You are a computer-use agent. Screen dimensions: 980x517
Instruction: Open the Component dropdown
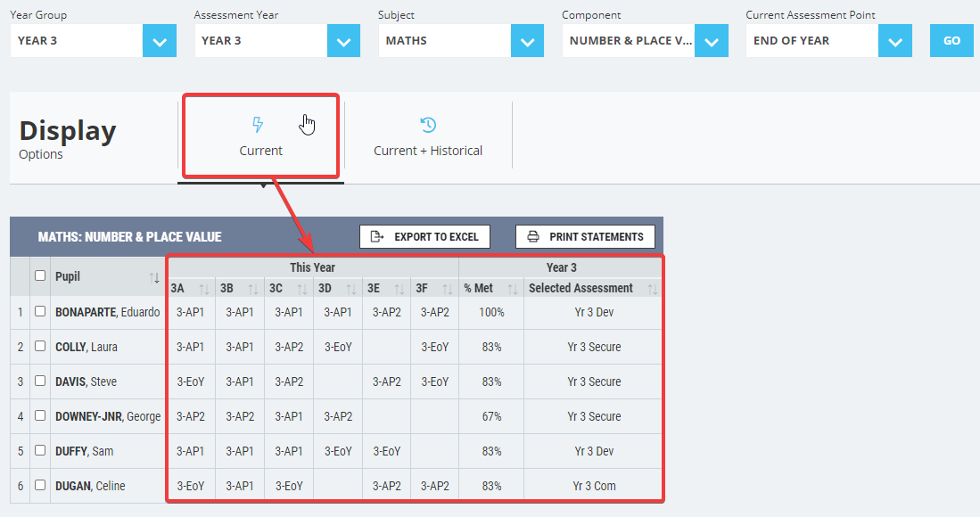pyautogui.click(x=711, y=40)
